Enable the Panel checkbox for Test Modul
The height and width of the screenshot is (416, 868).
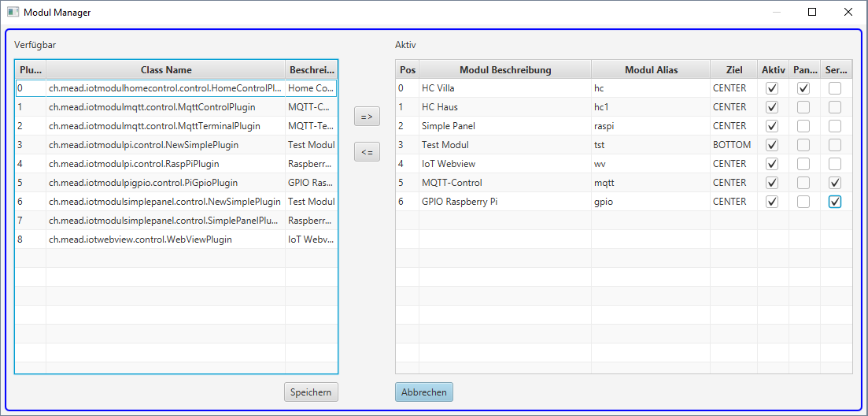[x=803, y=145]
